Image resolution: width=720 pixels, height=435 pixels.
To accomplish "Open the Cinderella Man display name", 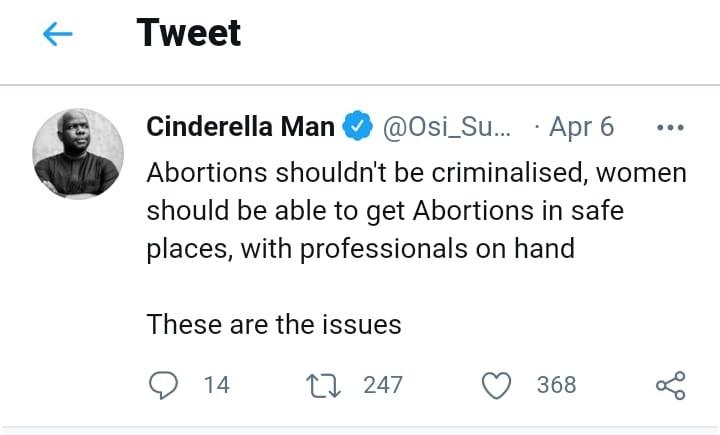I will (239, 127).
